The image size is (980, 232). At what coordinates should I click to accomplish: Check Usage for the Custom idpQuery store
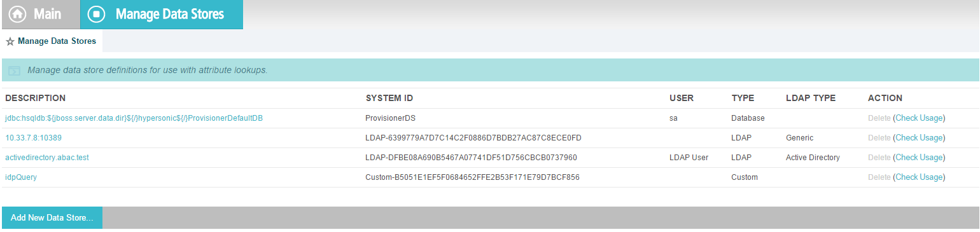919,177
